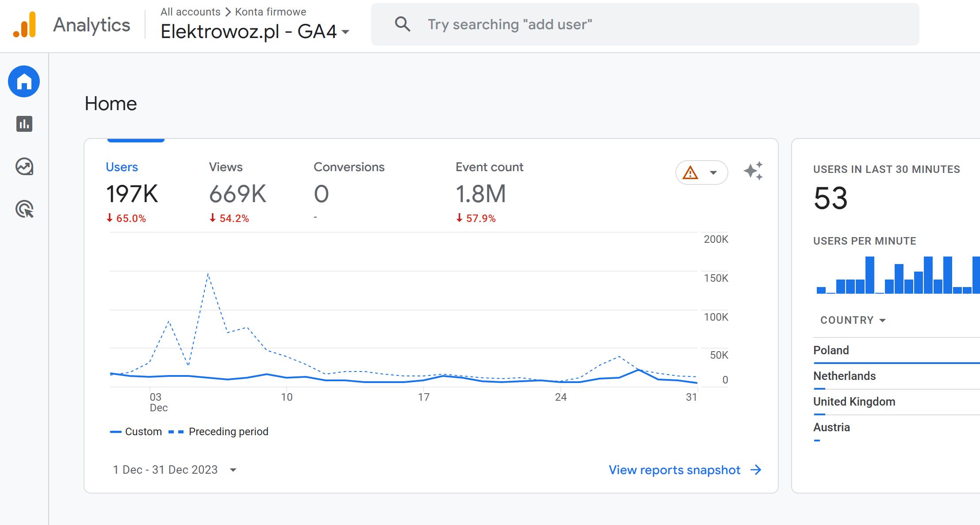Screen dimensions: 980x525
Task: Open the Elektrowoz.pl - GA4 property picker
Action: [x=255, y=31]
